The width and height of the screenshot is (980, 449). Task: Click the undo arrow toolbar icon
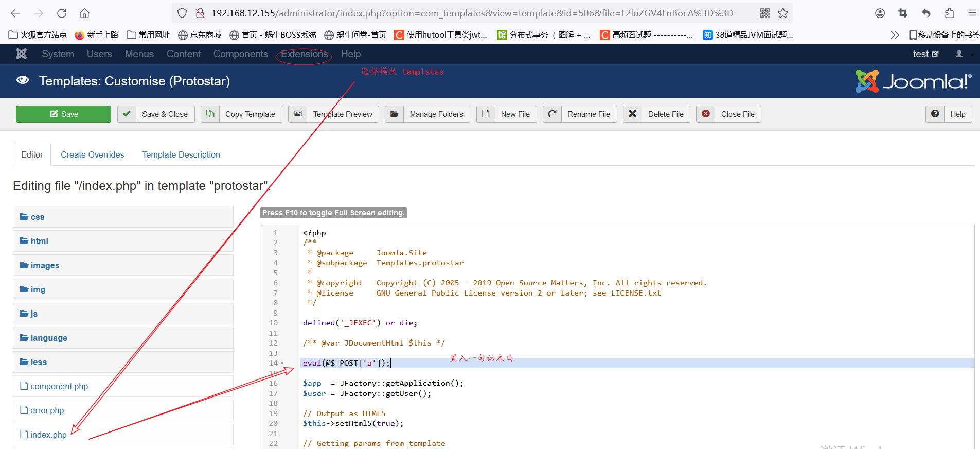[x=926, y=13]
